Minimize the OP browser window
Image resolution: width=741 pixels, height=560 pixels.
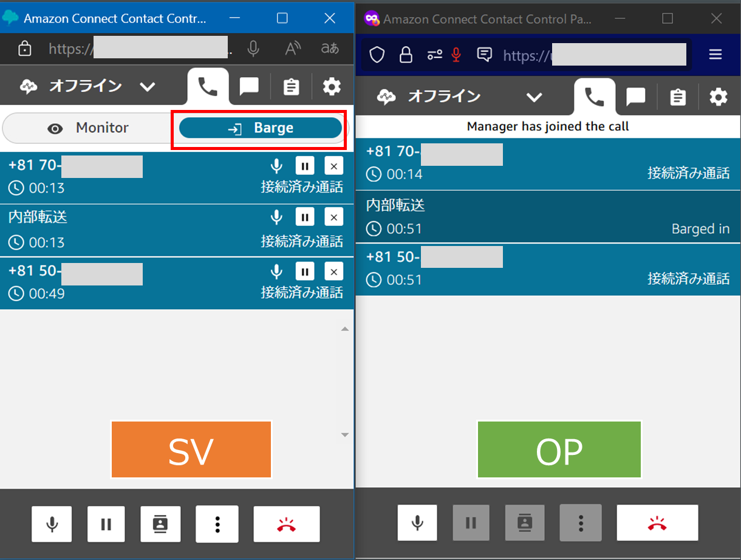point(621,19)
